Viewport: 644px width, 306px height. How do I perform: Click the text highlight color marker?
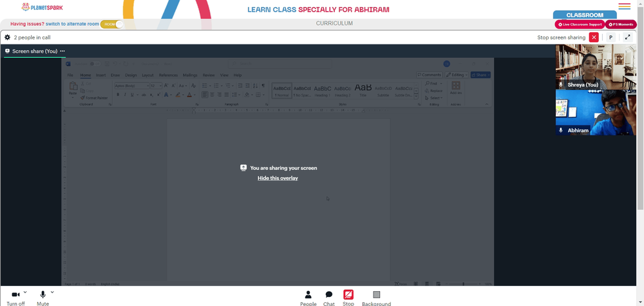click(178, 95)
